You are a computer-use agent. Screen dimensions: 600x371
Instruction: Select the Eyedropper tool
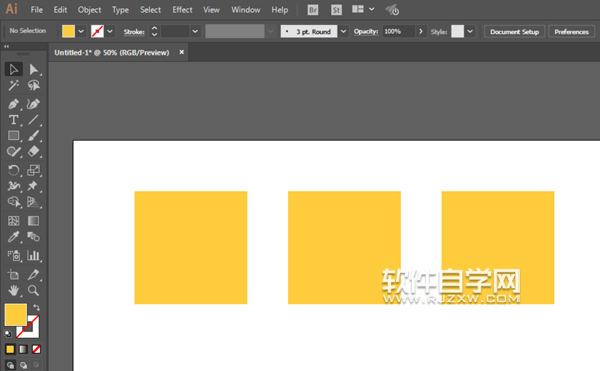tap(13, 237)
